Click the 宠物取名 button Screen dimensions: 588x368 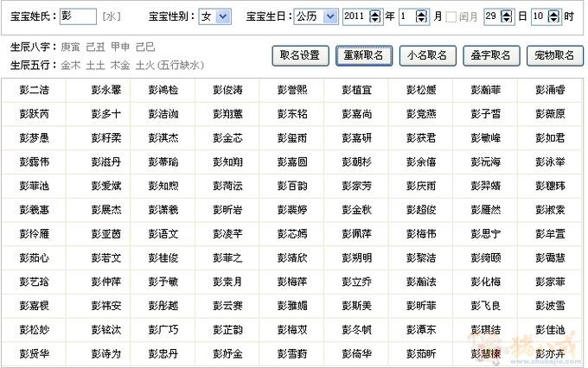pos(555,55)
